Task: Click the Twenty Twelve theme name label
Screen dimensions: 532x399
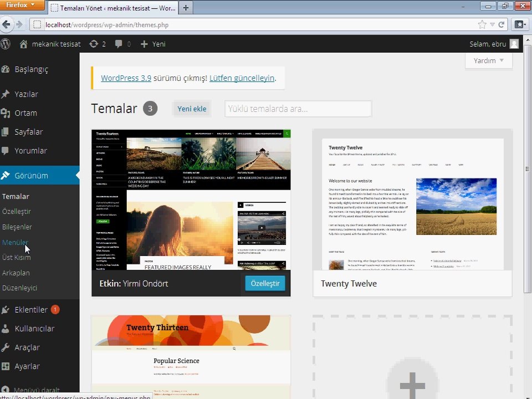Action: pyautogui.click(x=349, y=284)
